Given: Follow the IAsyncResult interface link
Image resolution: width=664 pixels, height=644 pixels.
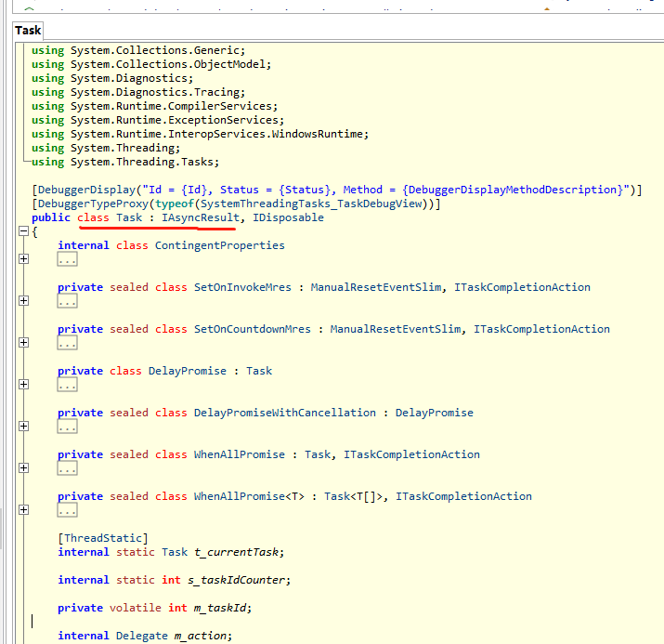Looking at the screenshot, I should point(201,217).
